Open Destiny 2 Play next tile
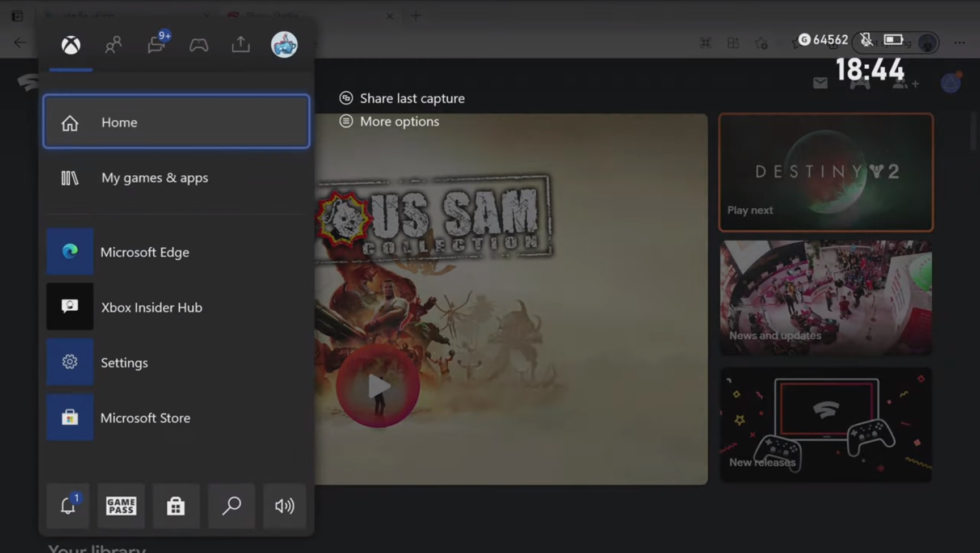The height and width of the screenshot is (553, 980). tap(826, 172)
